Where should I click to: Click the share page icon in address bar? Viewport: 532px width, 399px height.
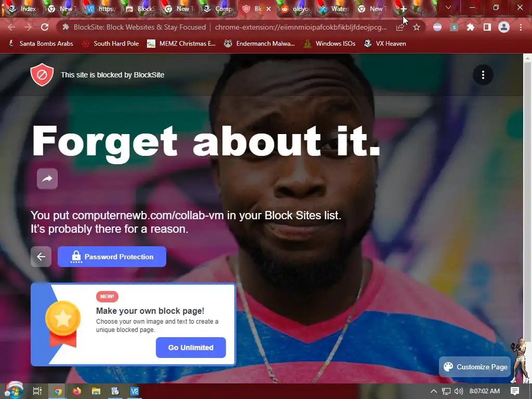pyautogui.click(x=400, y=27)
